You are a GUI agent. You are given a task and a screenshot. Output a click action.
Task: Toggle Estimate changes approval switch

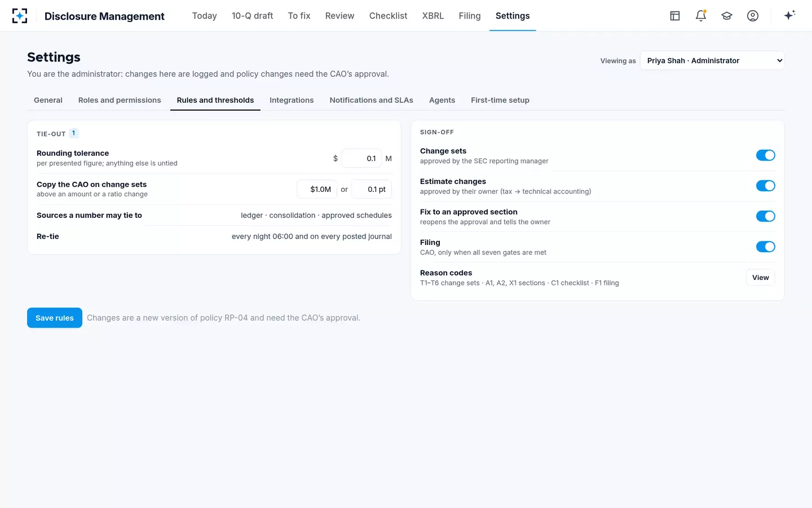[x=765, y=186]
